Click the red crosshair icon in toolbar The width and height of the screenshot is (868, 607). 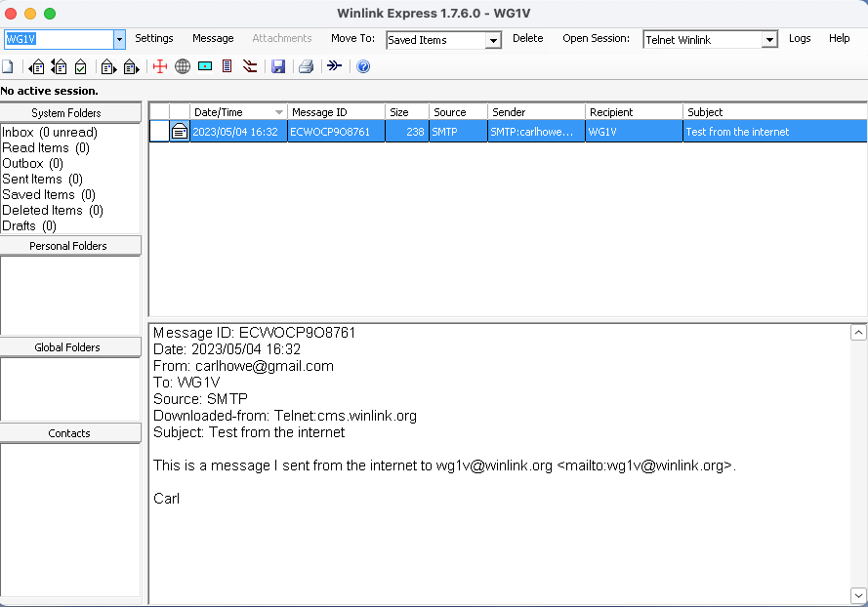pos(160,67)
